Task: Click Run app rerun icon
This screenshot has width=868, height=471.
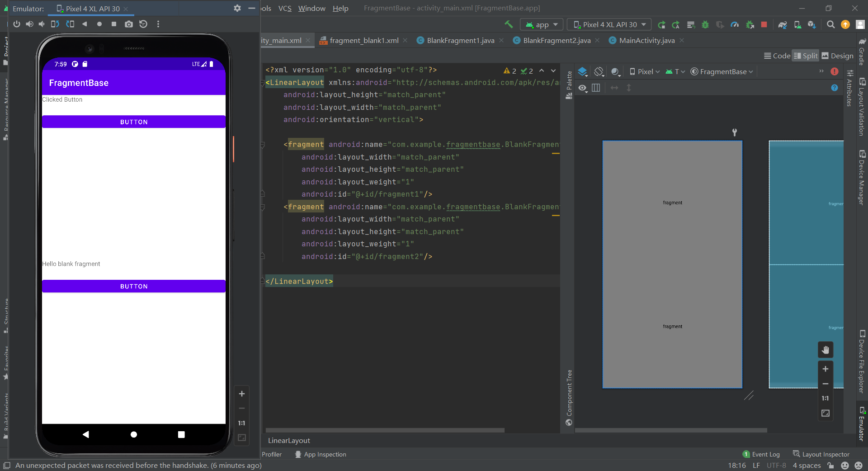Action: pos(661,24)
